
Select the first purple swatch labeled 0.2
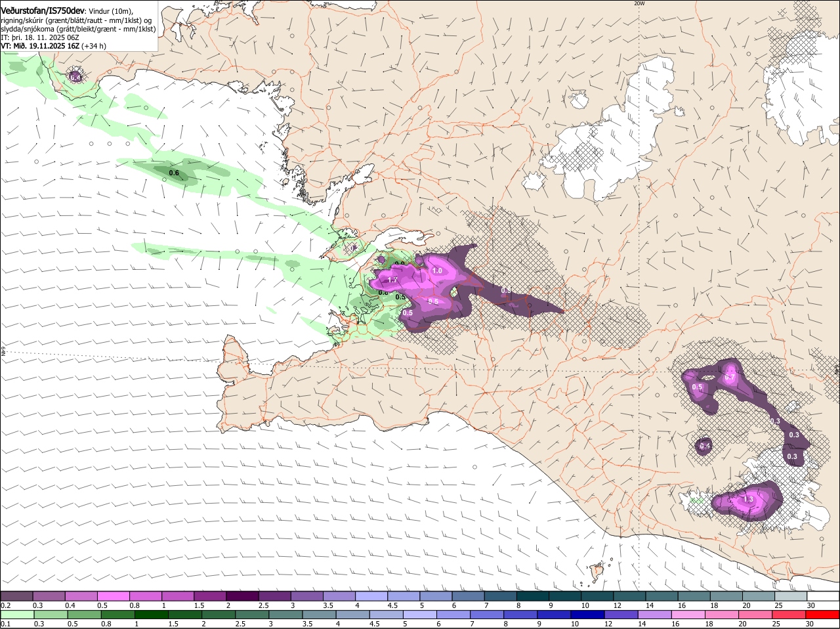tap(17, 596)
